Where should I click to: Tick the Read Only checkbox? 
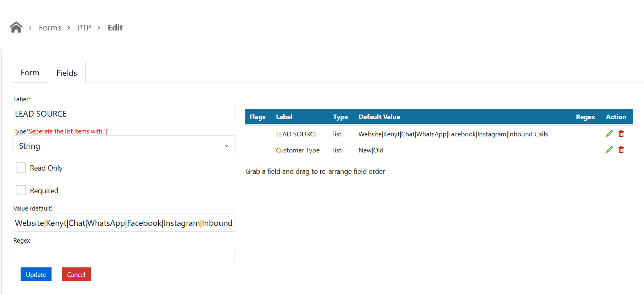[x=21, y=168]
